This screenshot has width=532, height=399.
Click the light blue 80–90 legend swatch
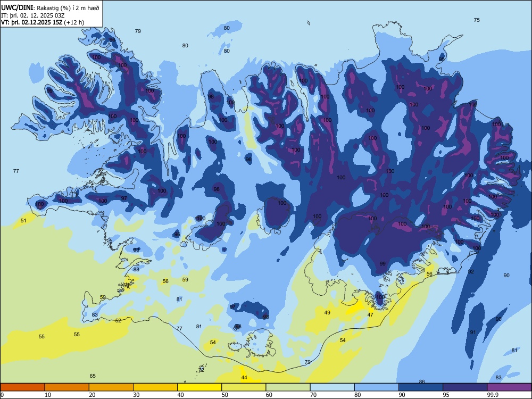click(377, 387)
